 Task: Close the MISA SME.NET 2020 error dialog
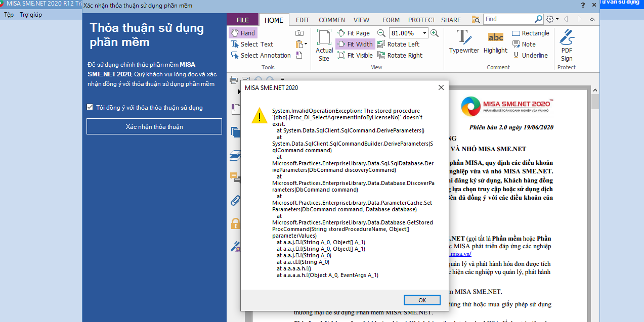[x=441, y=87]
